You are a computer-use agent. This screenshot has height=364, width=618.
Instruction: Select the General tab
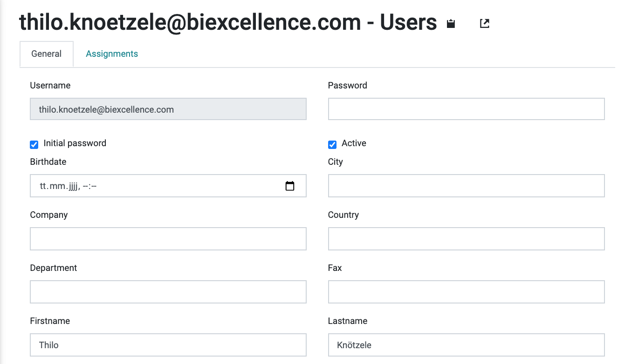click(x=47, y=54)
